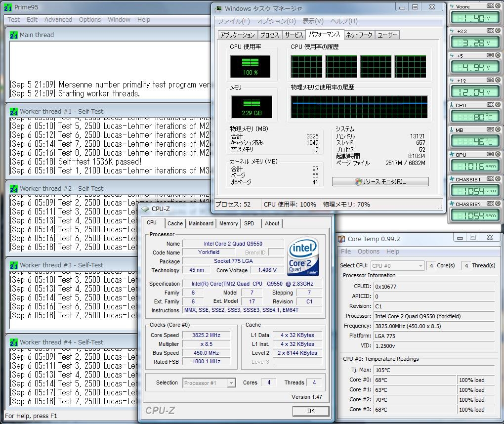Open the Processor #1 selection dropdown
This screenshot has width=504, height=424.
(209, 383)
